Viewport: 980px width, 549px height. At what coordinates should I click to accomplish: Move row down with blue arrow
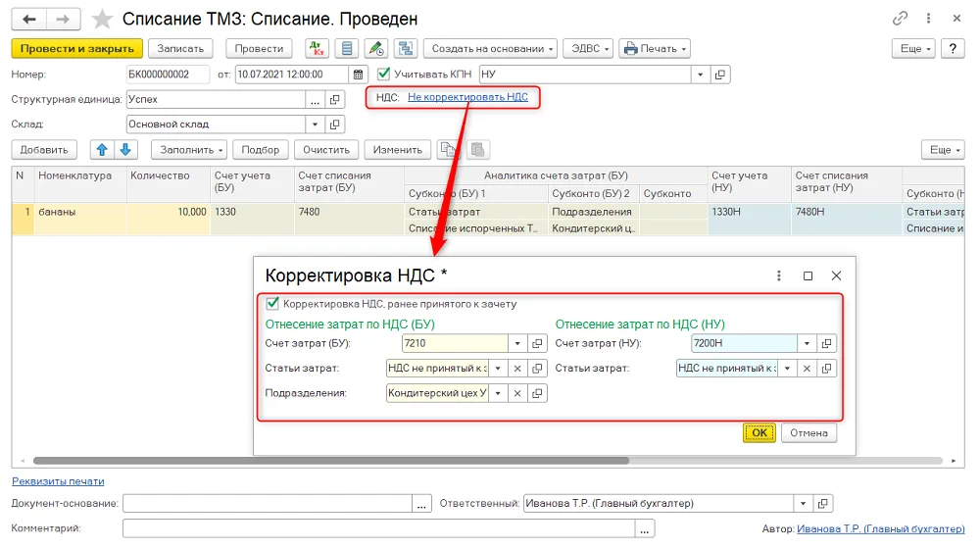coord(125,149)
